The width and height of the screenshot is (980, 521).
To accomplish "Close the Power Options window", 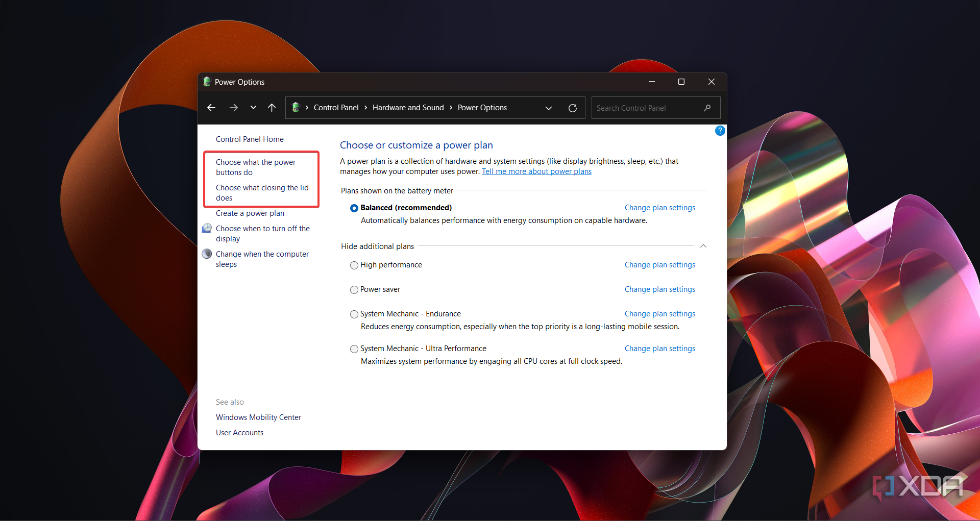I will pos(711,82).
